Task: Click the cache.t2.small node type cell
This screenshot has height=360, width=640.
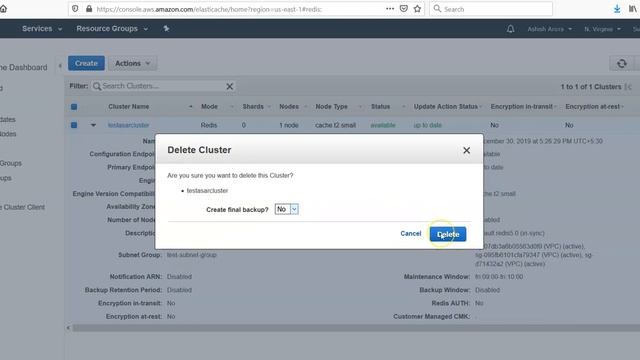Action: [336, 125]
